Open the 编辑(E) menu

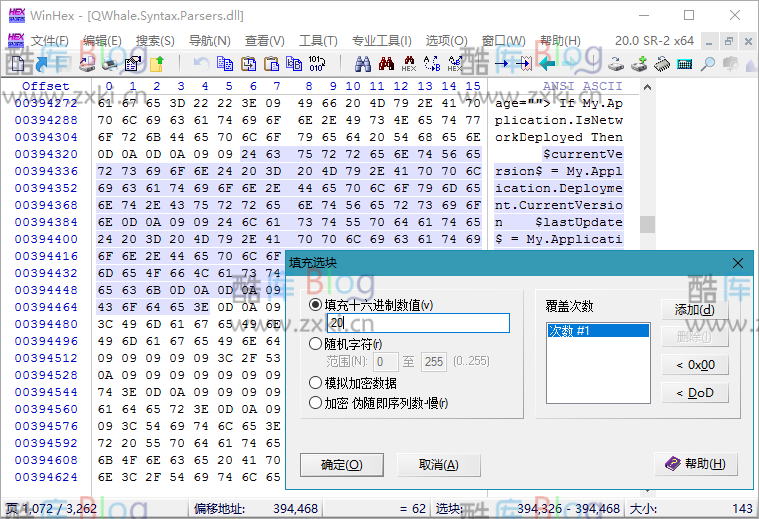(102, 41)
